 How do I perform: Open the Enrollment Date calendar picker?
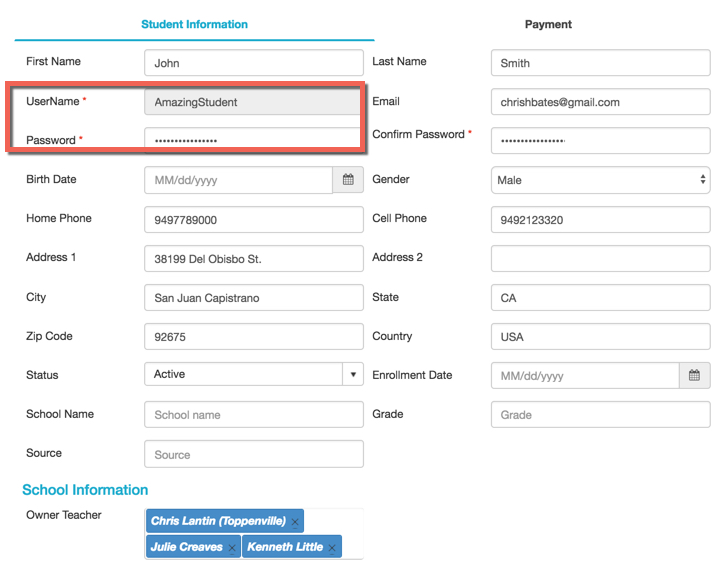(x=694, y=375)
